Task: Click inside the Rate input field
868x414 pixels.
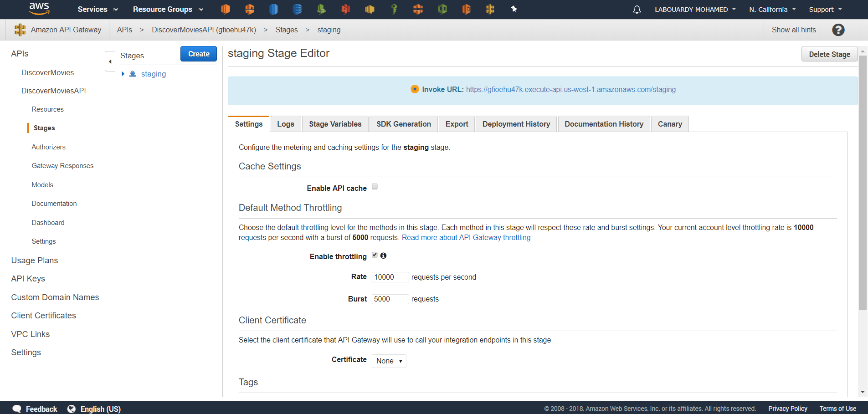Action: [x=390, y=277]
